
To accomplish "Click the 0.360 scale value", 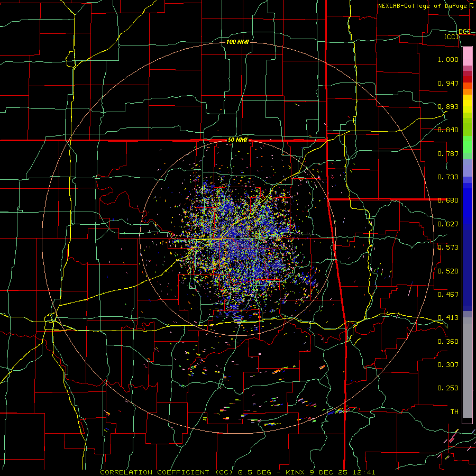I will click(x=448, y=342).
